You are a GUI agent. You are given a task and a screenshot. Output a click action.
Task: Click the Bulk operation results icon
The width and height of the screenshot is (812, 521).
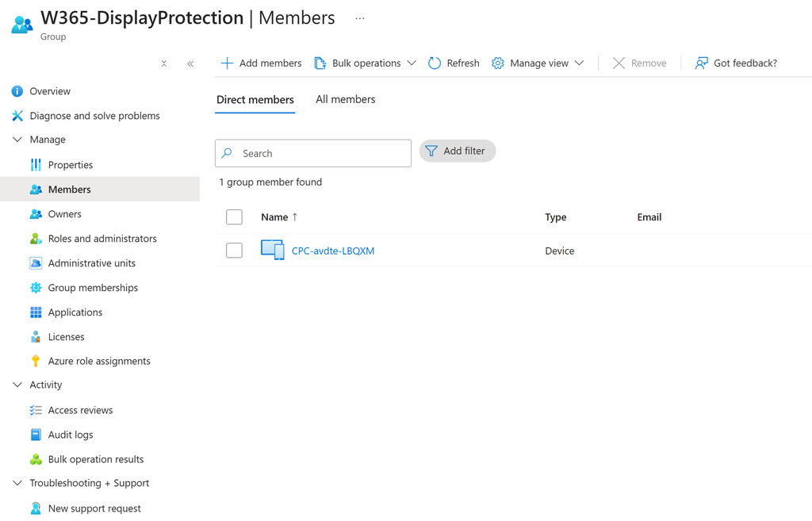point(36,459)
